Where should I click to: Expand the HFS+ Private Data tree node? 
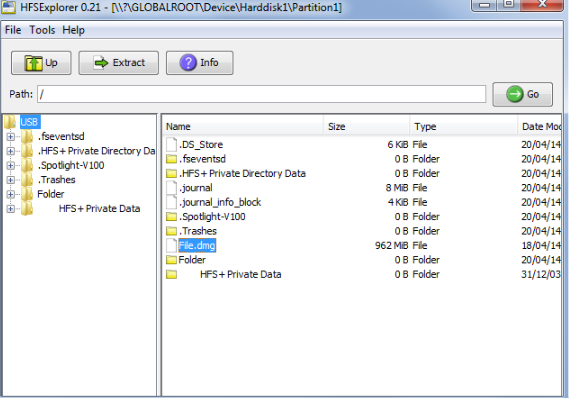[11, 209]
